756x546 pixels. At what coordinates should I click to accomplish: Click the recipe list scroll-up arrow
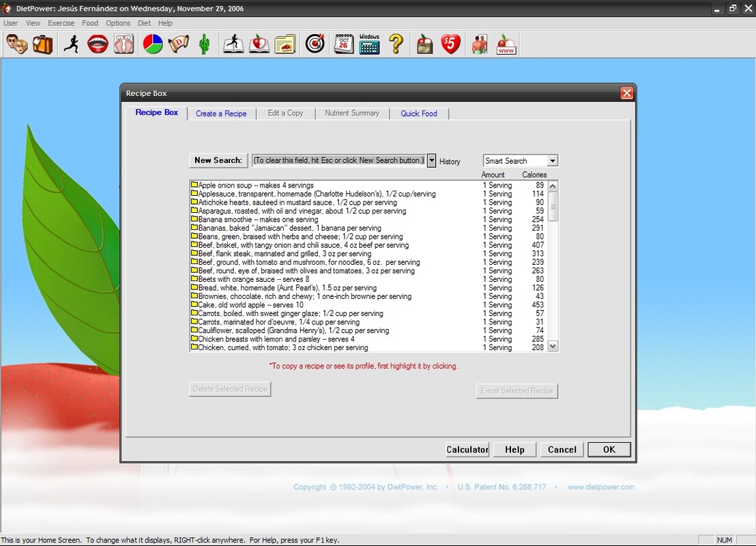(553, 186)
